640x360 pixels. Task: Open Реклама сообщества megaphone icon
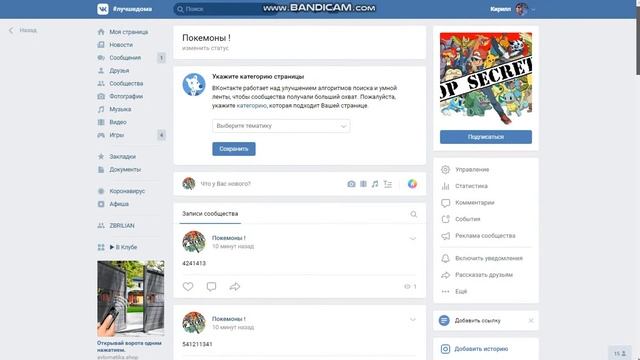click(x=445, y=236)
